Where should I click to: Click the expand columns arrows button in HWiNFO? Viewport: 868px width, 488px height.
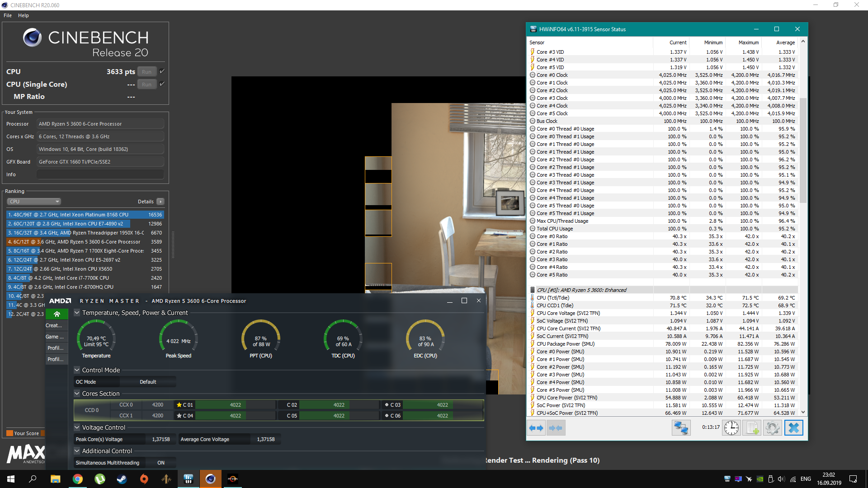[x=536, y=428]
